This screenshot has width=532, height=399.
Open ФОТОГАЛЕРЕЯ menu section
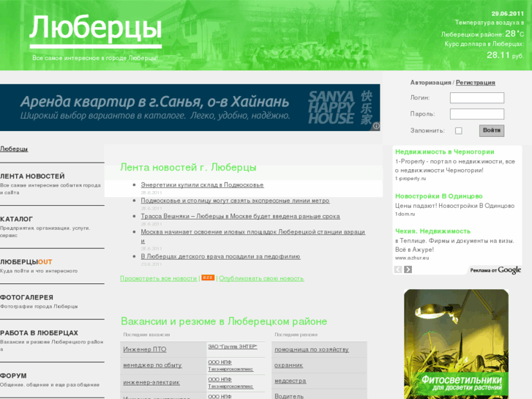click(x=26, y=297)
